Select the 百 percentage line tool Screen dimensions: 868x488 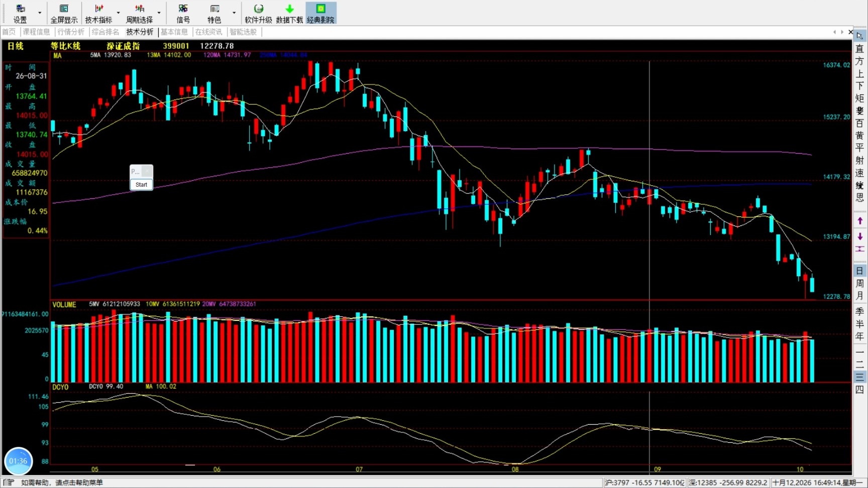[859, 123]
